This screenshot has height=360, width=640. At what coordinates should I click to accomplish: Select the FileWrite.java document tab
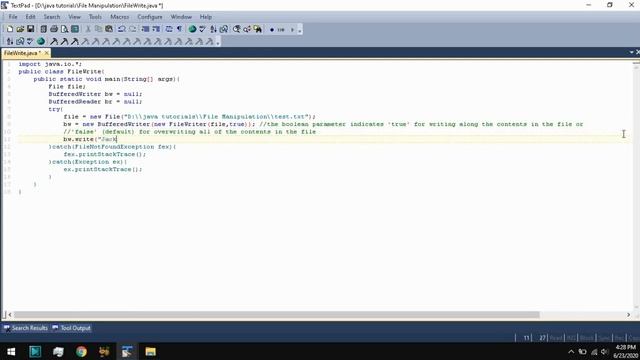[x=22, y=53]
